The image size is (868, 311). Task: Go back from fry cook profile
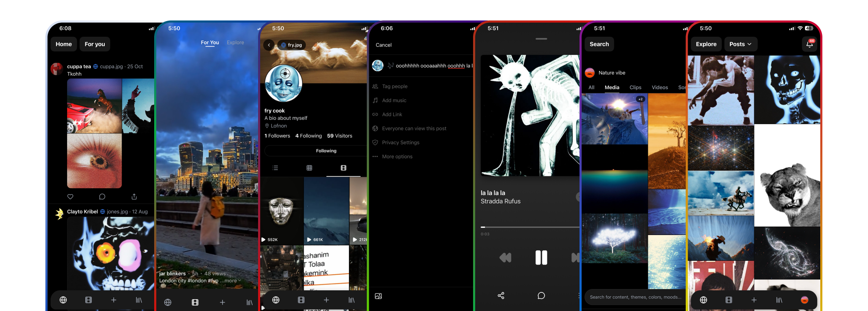click(269, 45)
